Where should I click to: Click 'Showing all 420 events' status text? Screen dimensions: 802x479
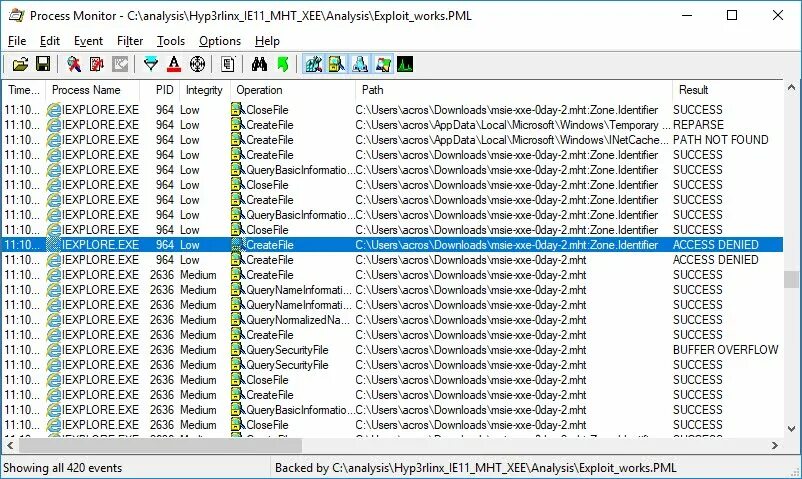[62, 468]
